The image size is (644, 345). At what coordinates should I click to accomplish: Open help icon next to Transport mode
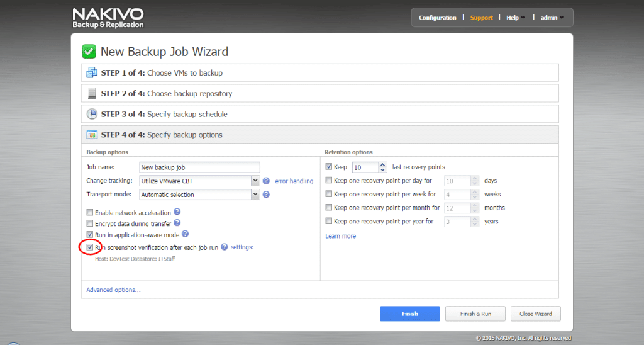[x=266, y=195]
